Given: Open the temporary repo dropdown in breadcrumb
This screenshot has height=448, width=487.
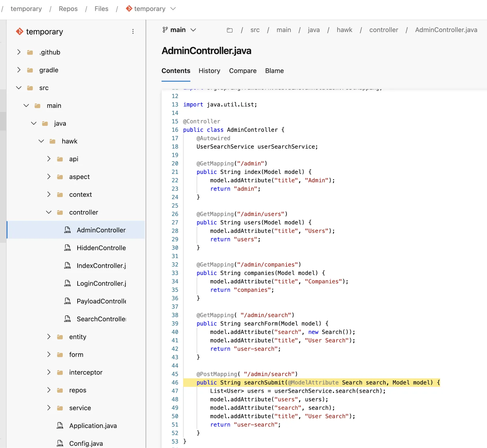Looking at the screenshot, I should [x=173, y=9].
